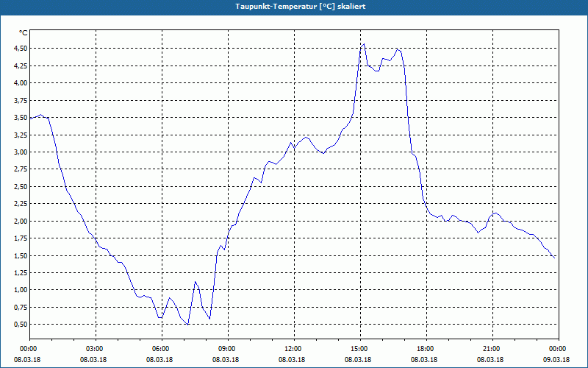The image size is (588, 368).
Task: Select the 06:00 time label
Action: 160,349
